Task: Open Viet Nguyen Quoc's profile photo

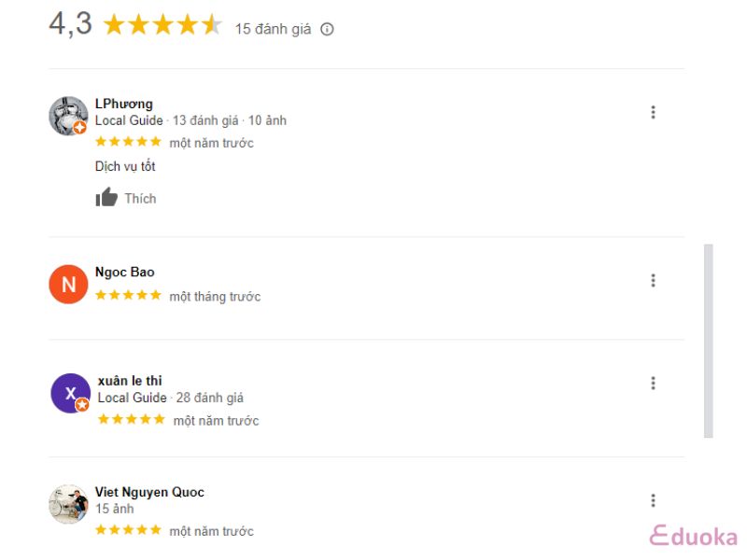Action: 68,504
